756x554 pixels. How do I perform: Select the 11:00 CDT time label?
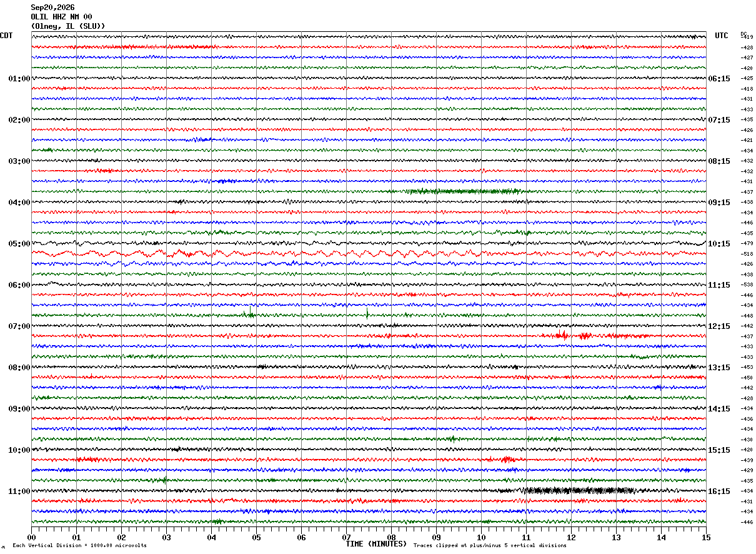pos(19,491)
